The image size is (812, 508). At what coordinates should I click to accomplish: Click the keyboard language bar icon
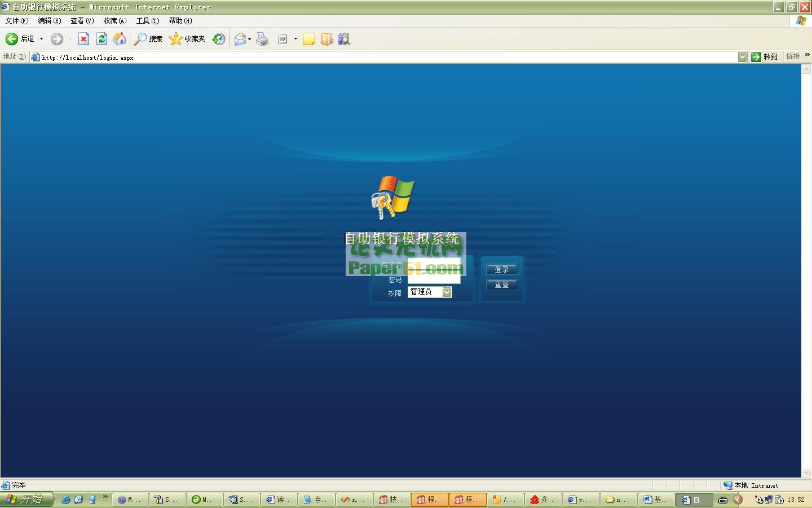723,500
